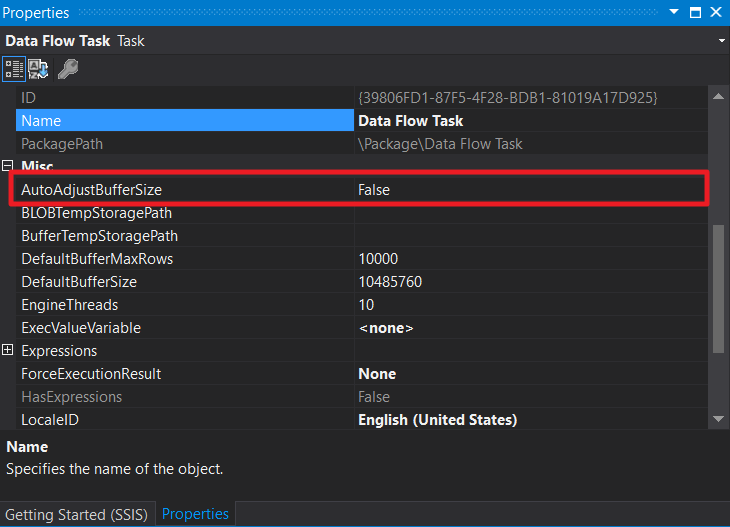Click the English (United States) value
730x527 pixels.
pos(531,419)
